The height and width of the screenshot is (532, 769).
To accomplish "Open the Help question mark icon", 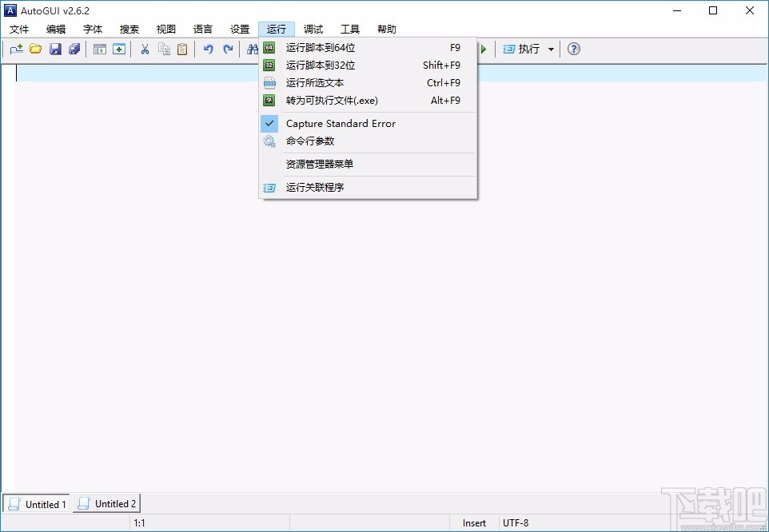I will [573, 49].
